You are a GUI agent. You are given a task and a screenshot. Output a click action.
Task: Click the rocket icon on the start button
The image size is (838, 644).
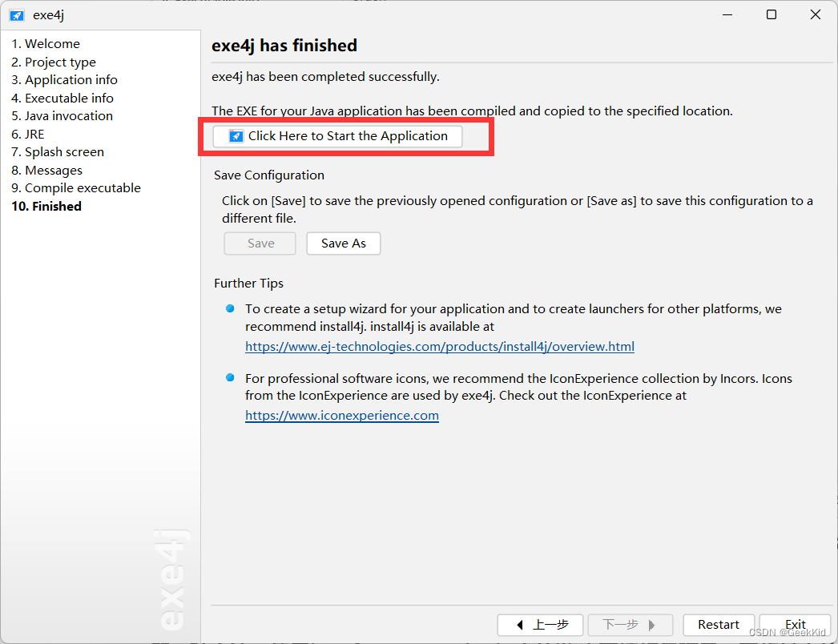(236, 136)
